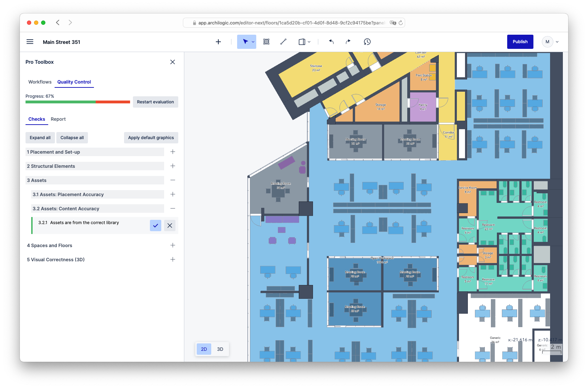Open the Report tab
This screenshot has height=388, width=588.
58,119
